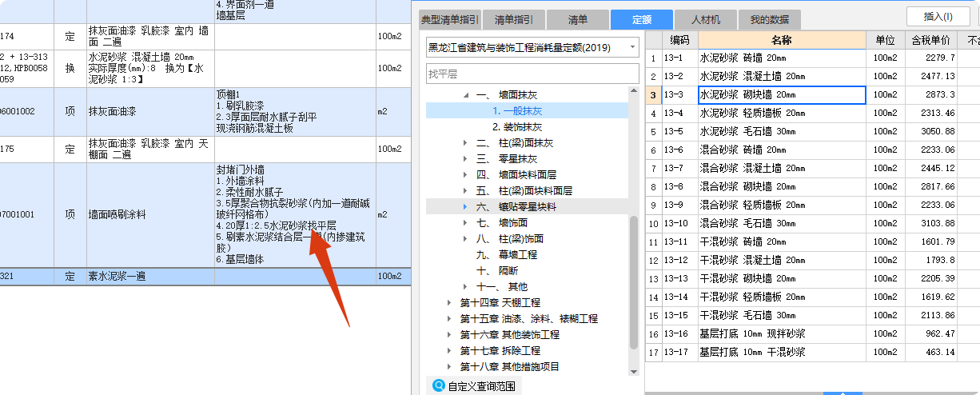Select row 13-12 干混砂浆 混凝土墙 20mm
This screenshot has height=395, width=980.
point(811,260)
